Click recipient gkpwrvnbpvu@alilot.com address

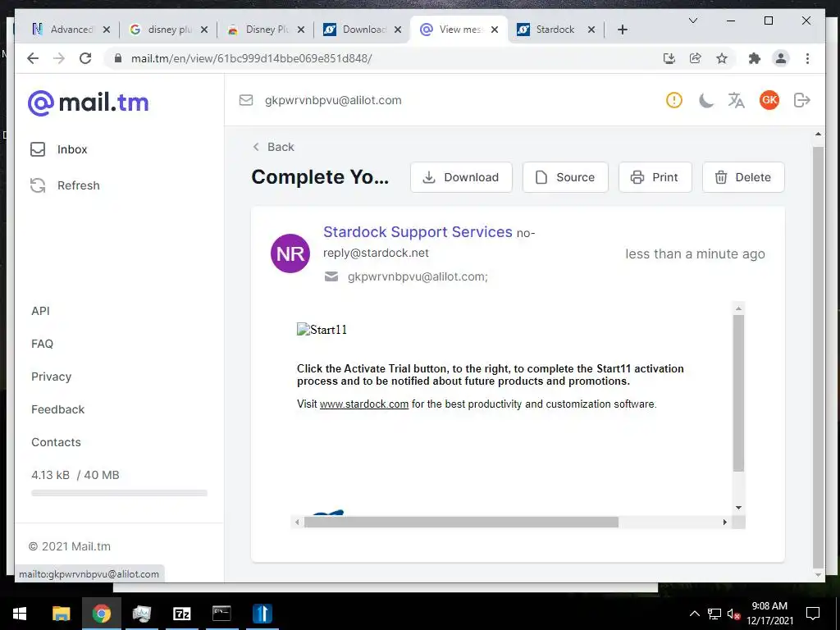[418, 277]
